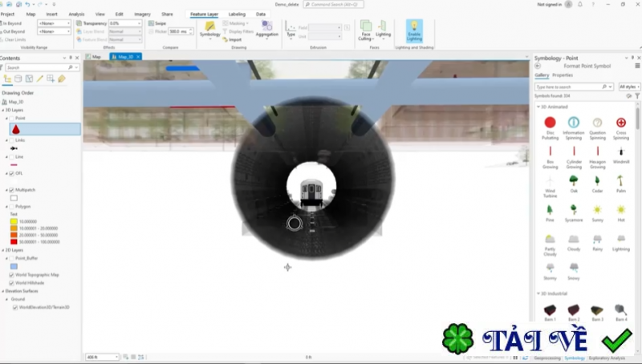Open the Transparency value dropdown
This screenshot has height=364, width=642.
click(x=138, y=23)
